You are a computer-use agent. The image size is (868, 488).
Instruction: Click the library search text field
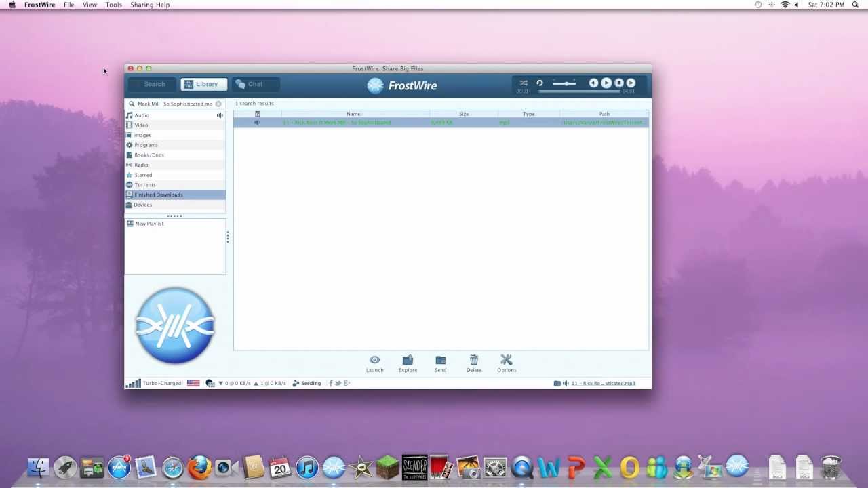pyautogui.click(x=175, y=104)
